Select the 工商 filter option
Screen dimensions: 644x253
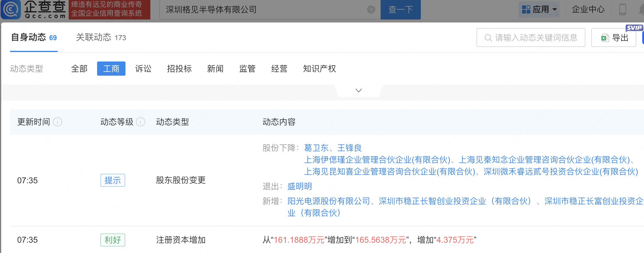[111, 69]
